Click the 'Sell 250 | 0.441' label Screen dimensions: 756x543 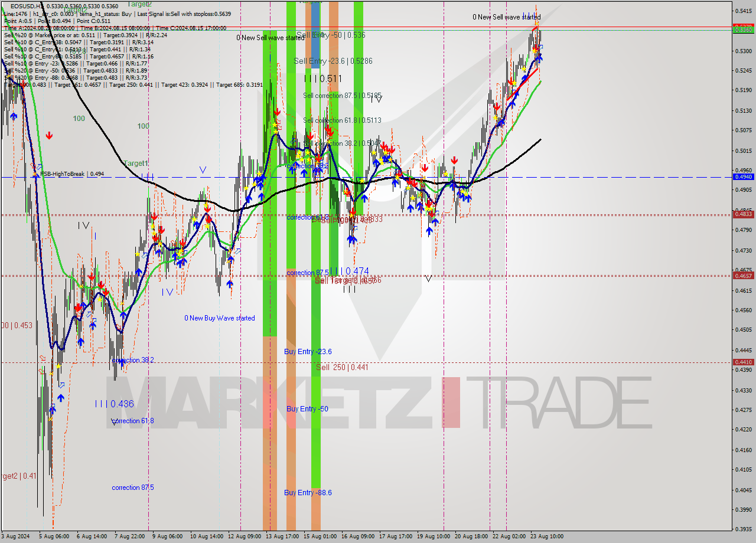pyautogui.click(x=342, y=367)
